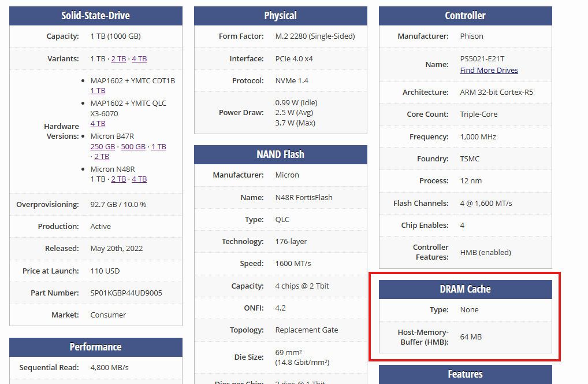
Task: Select NAND manufacturer value Micron
Action: tap(287, 175)
